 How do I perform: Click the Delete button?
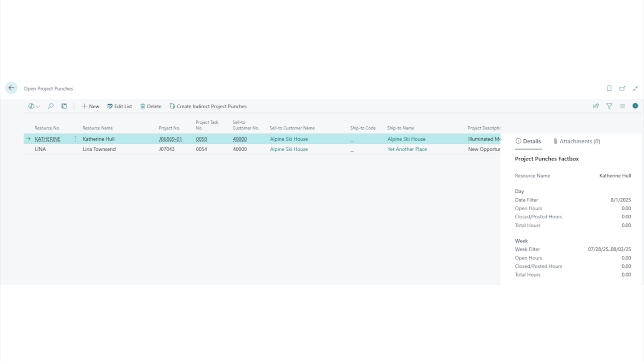(151, 106)
